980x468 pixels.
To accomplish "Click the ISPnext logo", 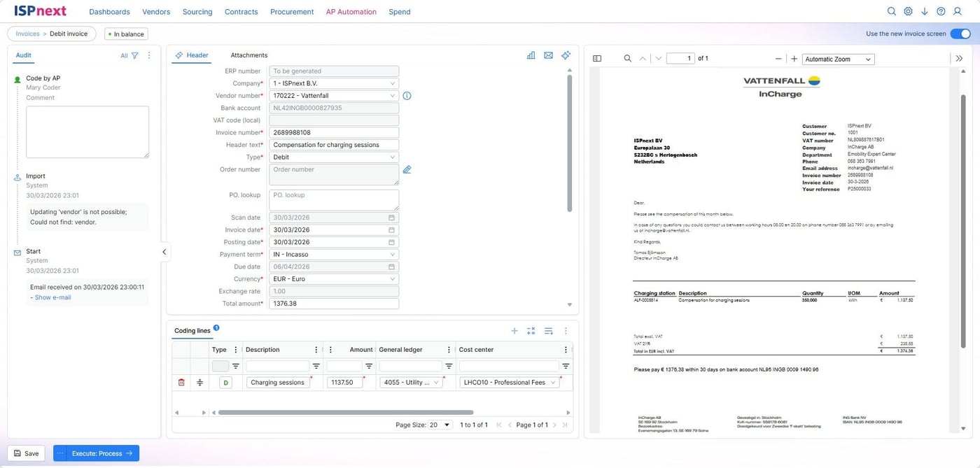I will click(39, 11).
